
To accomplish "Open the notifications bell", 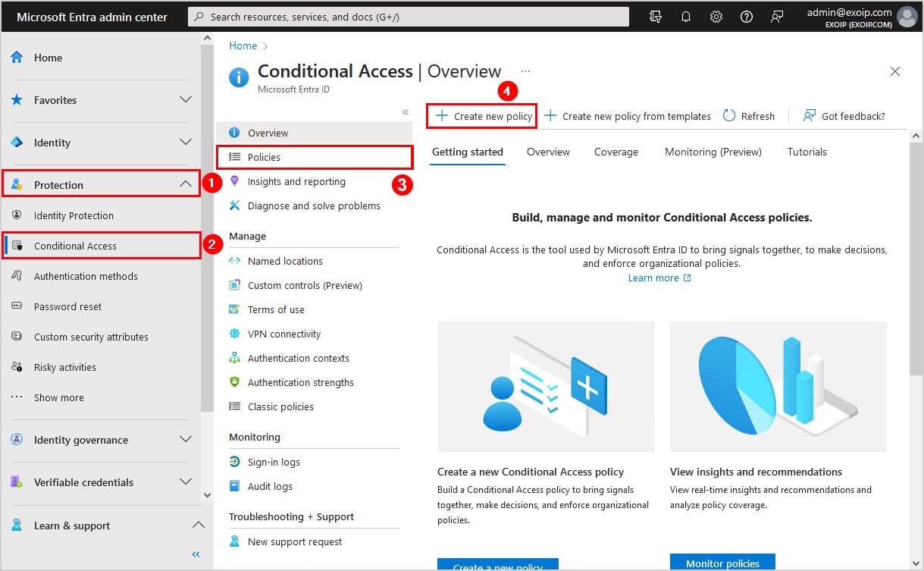I will [x=686, y=17].
